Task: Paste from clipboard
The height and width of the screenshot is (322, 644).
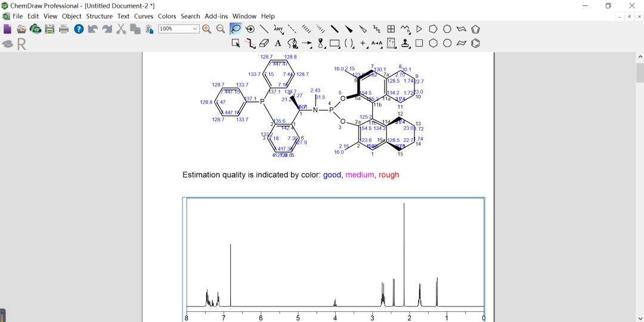Action: 149,29
